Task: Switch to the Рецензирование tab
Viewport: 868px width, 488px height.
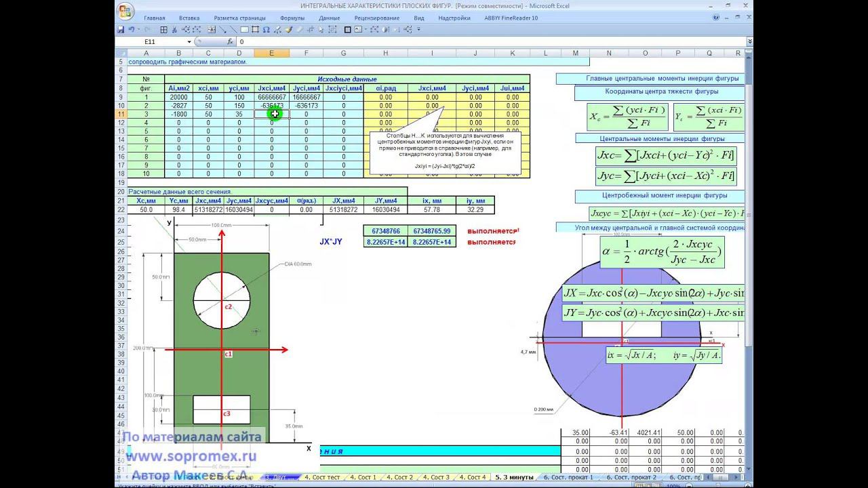Action: coord(377,18)
